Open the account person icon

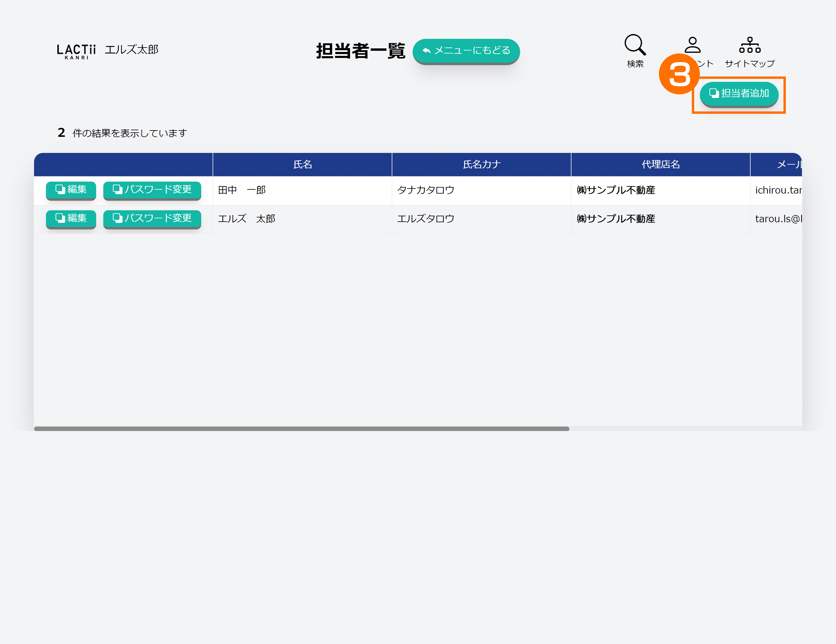[692, 45]
